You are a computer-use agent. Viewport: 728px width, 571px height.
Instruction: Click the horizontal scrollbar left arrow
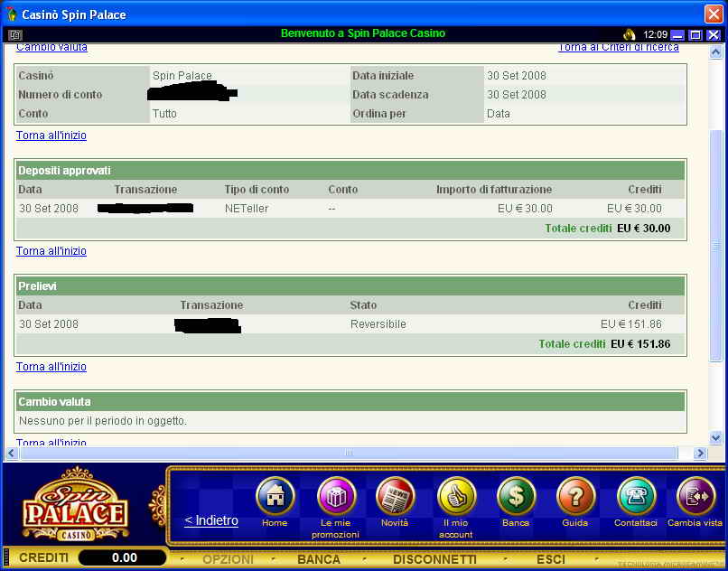[12, 453]
